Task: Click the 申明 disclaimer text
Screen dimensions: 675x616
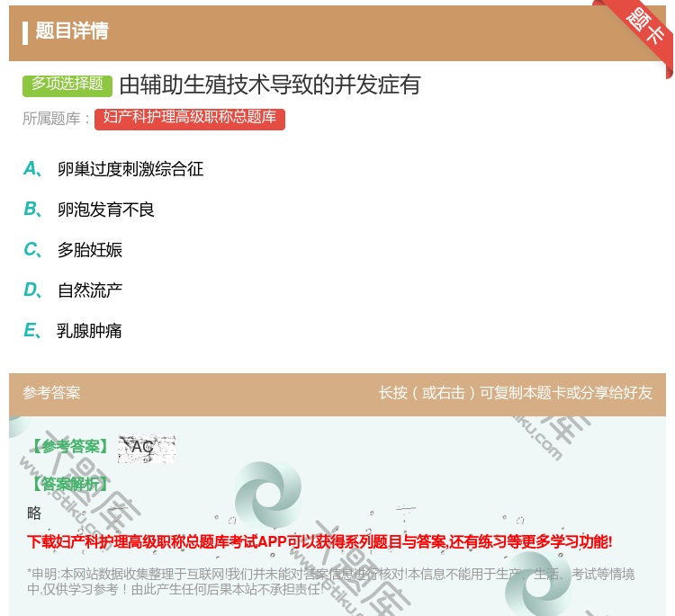Action: (330, 582)
